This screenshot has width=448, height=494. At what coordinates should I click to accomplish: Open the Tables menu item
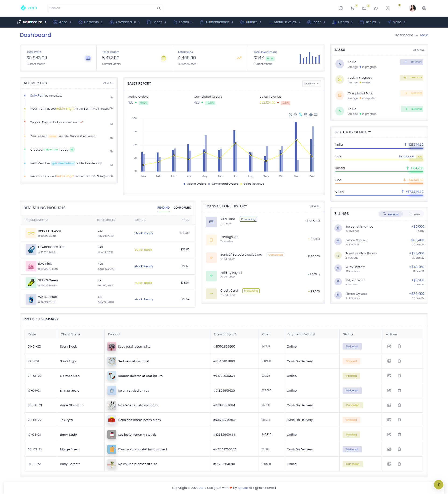(370, 22)
